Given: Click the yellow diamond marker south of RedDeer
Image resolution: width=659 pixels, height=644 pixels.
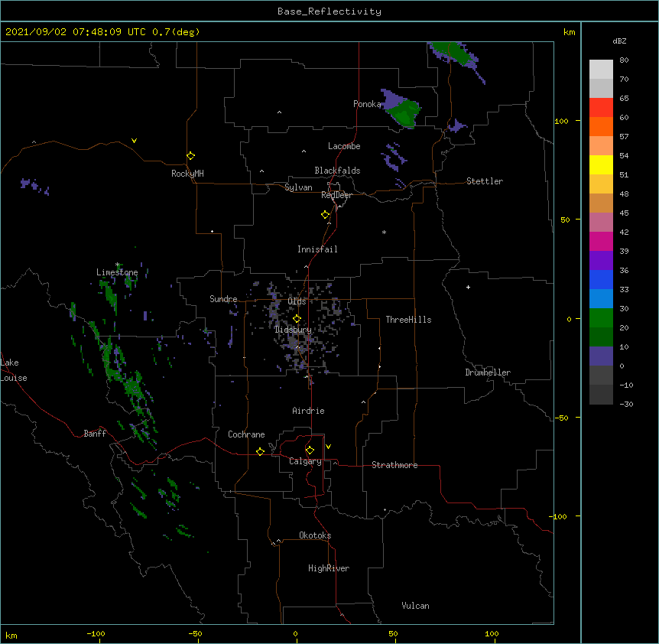Looking at the screenshot, I should (x=325, y=215).
